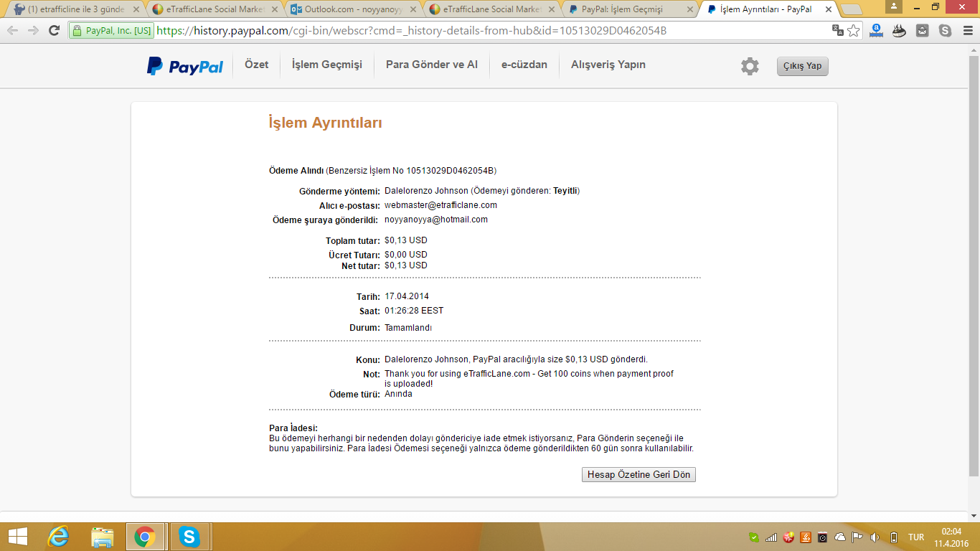980x551 pixels.
Task: Click the translate page icon in address bar
Action: click(837, 31)
